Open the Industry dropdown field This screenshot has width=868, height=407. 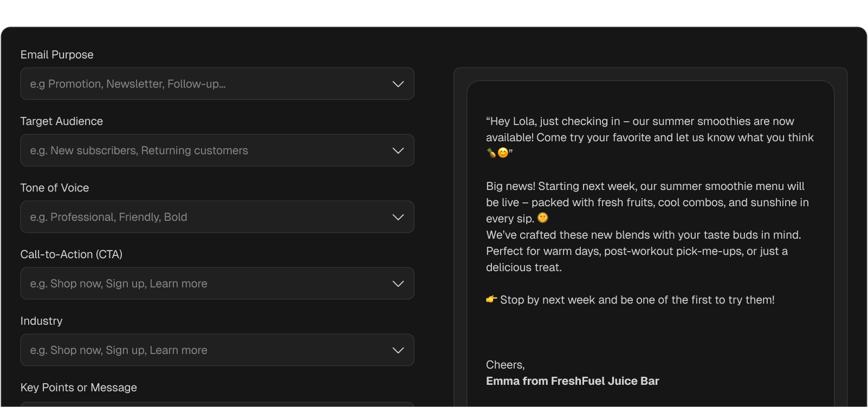tap(217, 350)
